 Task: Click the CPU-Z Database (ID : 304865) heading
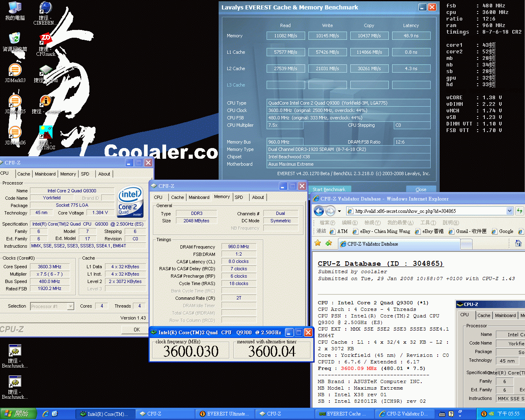pos(381,263)
